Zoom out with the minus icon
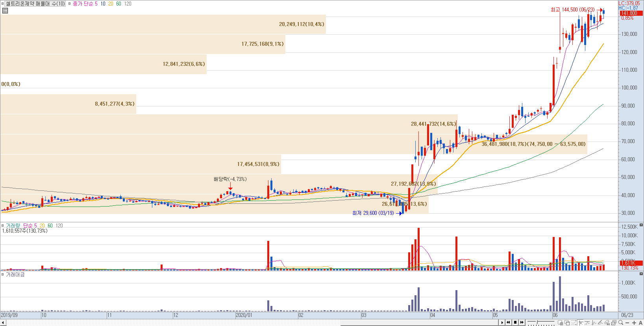The image size is (644, 326). [627, 322]
